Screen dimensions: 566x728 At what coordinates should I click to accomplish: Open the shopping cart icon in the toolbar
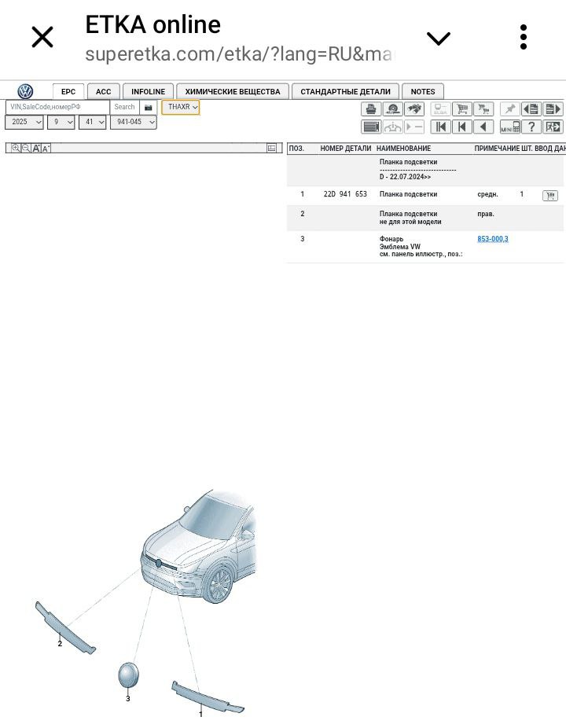461,109
